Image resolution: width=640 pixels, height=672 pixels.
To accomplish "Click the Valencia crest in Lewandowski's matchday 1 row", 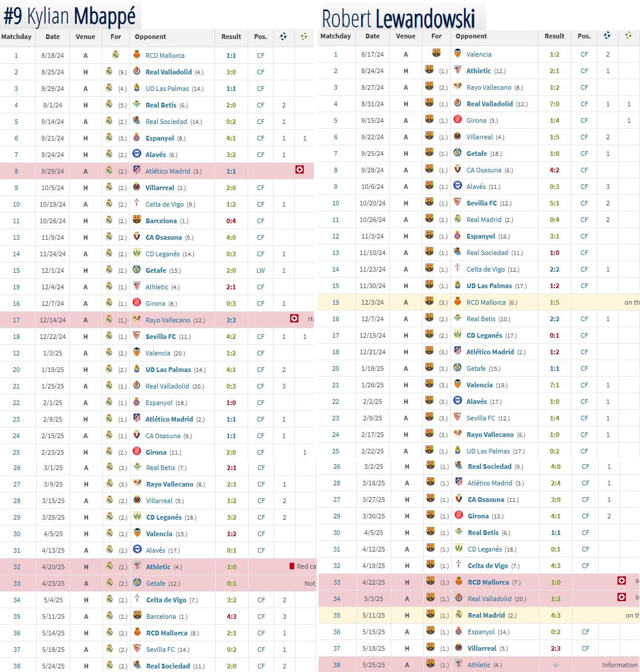I will tap(457, 54).
